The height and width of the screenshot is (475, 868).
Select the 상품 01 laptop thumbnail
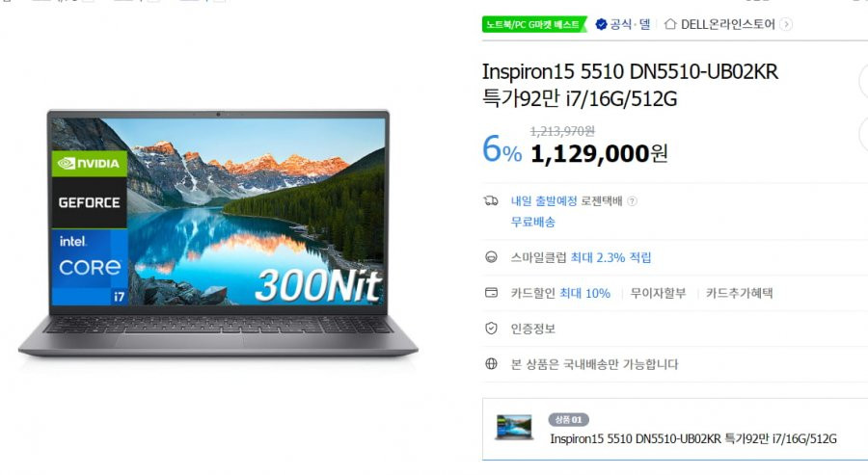pos(514,428)
